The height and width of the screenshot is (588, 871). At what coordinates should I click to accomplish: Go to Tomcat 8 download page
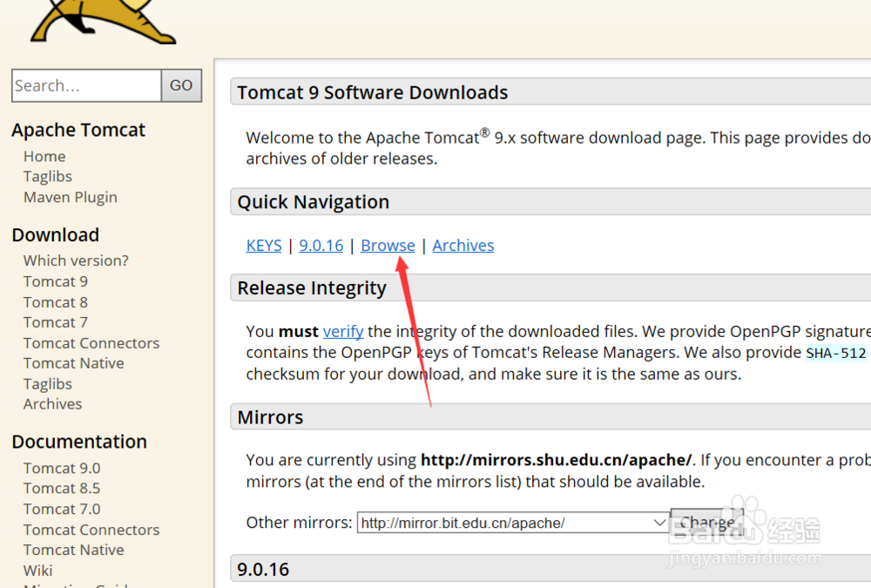click(55, 302)
